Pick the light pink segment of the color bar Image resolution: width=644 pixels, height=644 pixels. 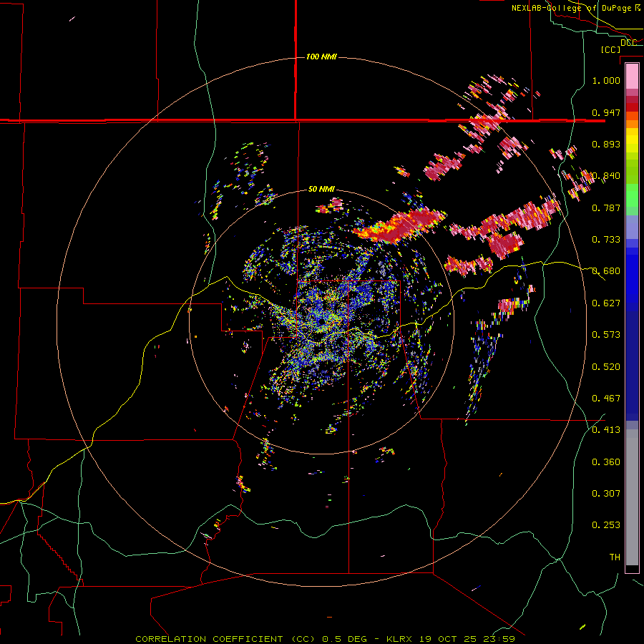point(632,77)
